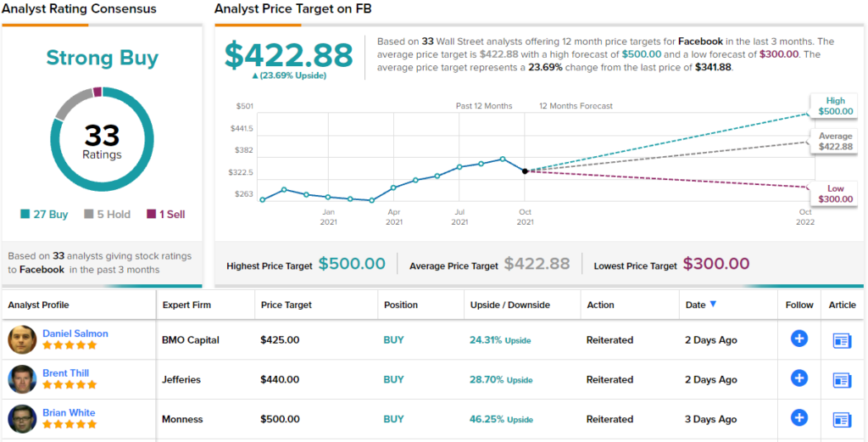Open Daniel Salmon analyst profile link
The image size is (868, 442).
(x=75, y=333)
